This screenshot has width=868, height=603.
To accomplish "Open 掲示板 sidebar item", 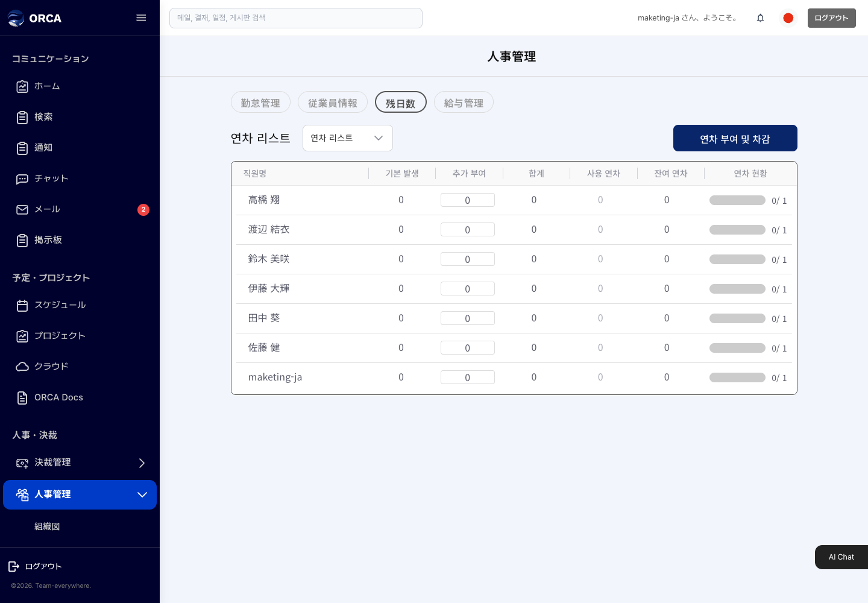I will (x=80, y=240).
